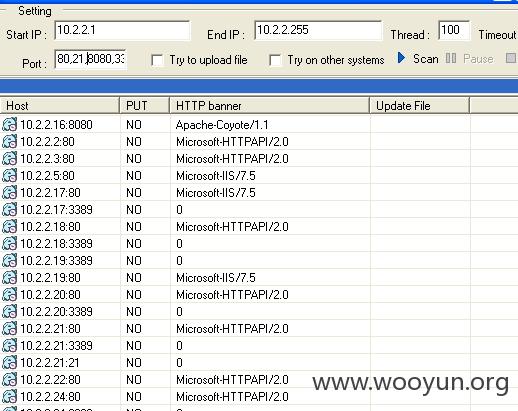
Task: Start scanning with Scan button
Action: click(426, 59)
